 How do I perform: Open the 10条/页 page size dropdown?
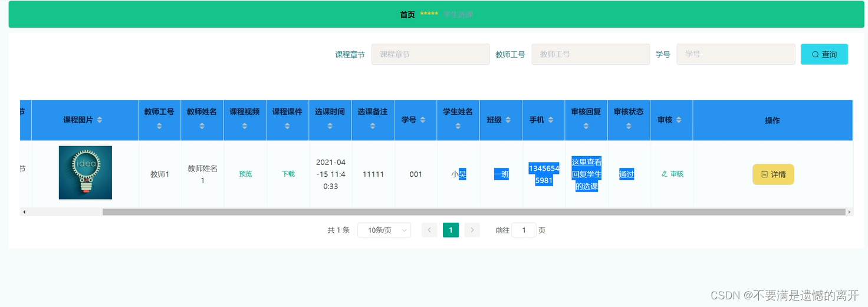384,230
